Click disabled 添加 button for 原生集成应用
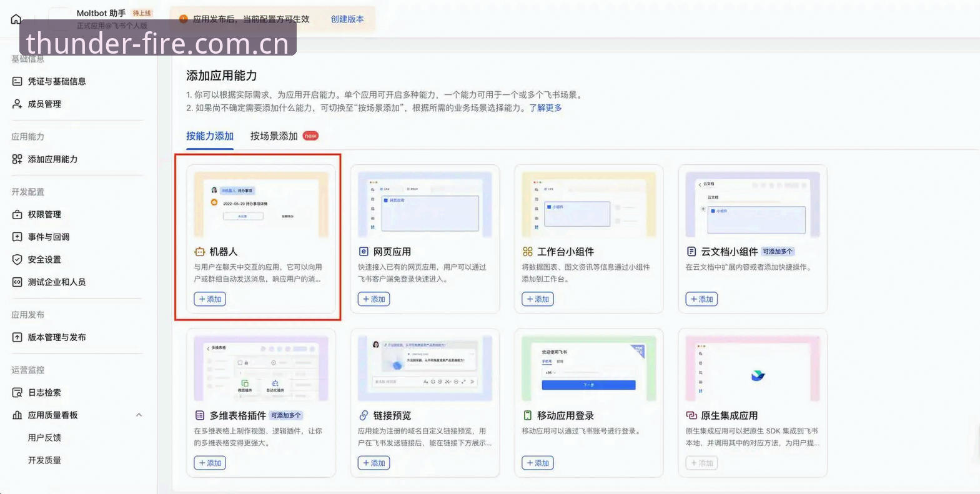This screenshot has width=980, height=494. point(701,463)
